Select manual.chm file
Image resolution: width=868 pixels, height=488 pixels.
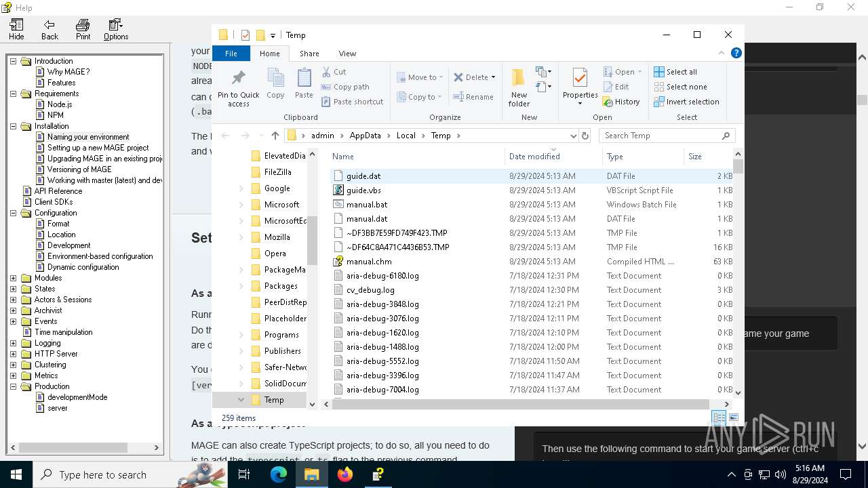pyautogui.click(x=369, y=262)
